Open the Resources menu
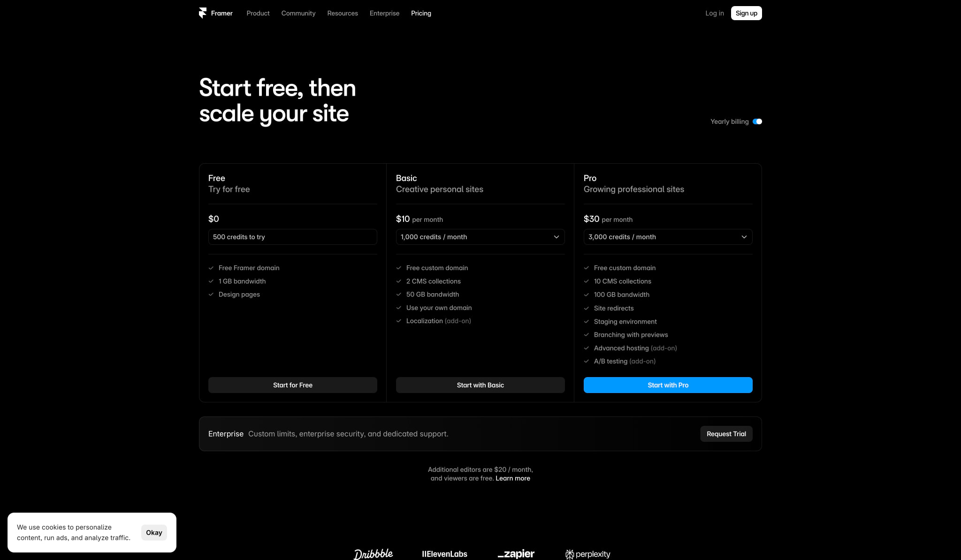This screenshot has width=961, height=560. coord(343,13)
